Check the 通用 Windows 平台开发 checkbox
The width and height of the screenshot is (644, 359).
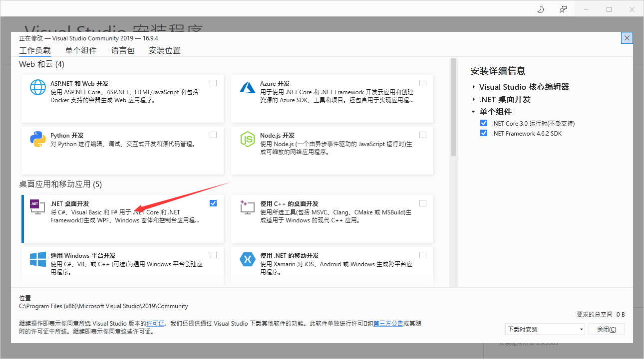point(213,255)
